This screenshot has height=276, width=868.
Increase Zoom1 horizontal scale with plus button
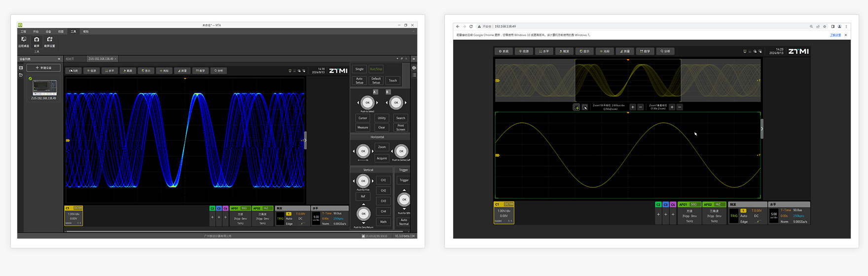(x=633, y=107)
